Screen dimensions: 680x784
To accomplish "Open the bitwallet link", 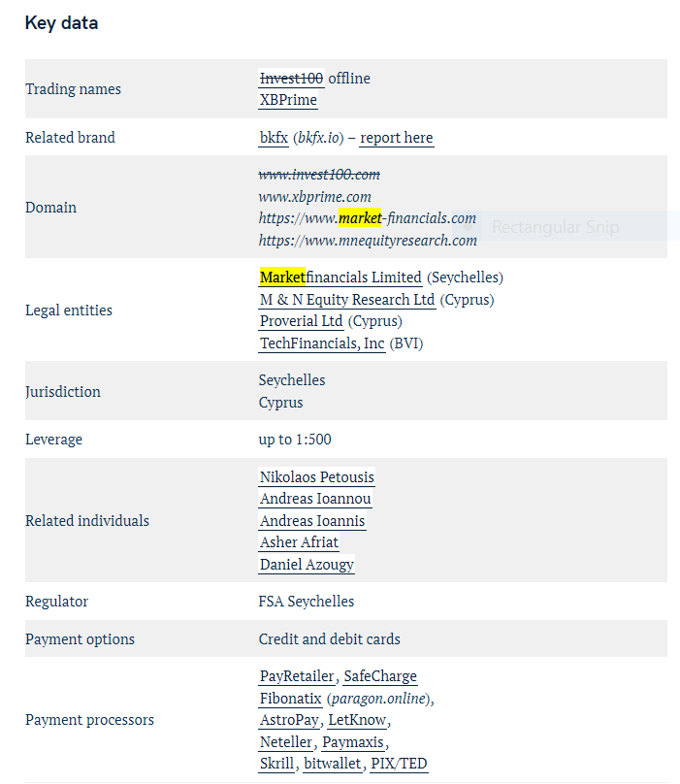I will (x=333, y=764).
